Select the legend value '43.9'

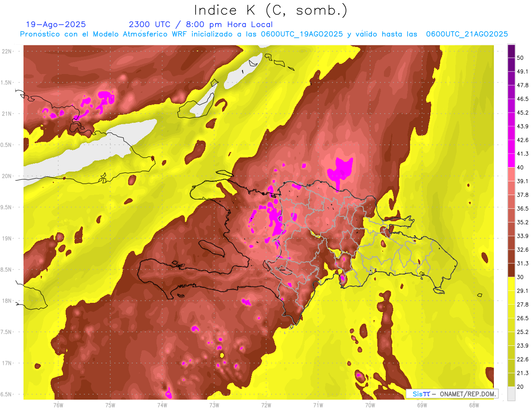click(x=523, y=127)
